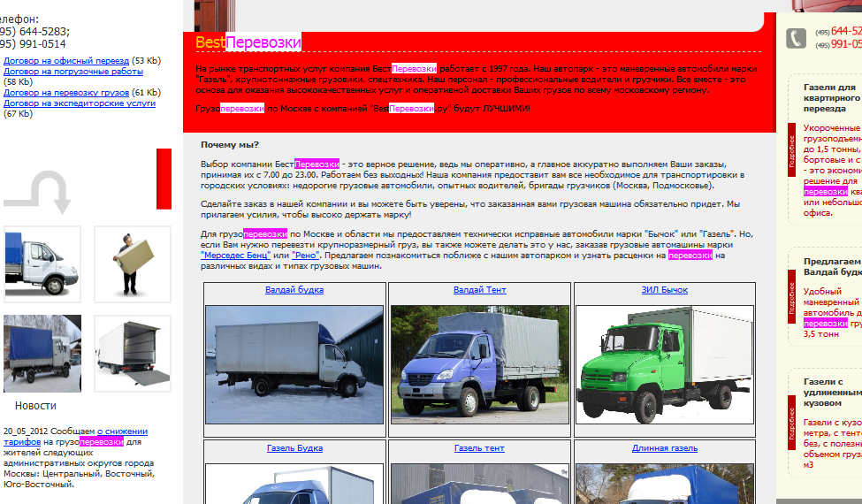Click Подробнее beside Предлагаем Валдай card
The height and width of the screenshot is (504, 862).
click(791, 297)
